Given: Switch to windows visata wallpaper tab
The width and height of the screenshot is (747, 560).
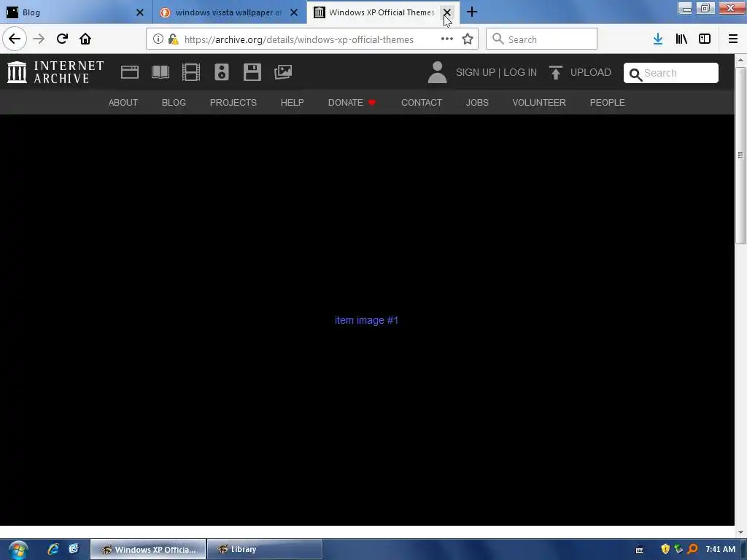Looking at the screenshot, I should [x=230, y=12].
